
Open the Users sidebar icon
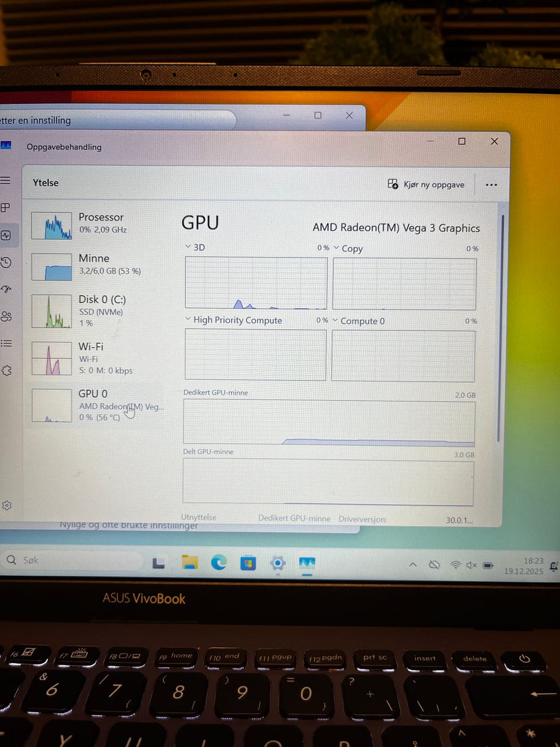click(x=6, y=316)
